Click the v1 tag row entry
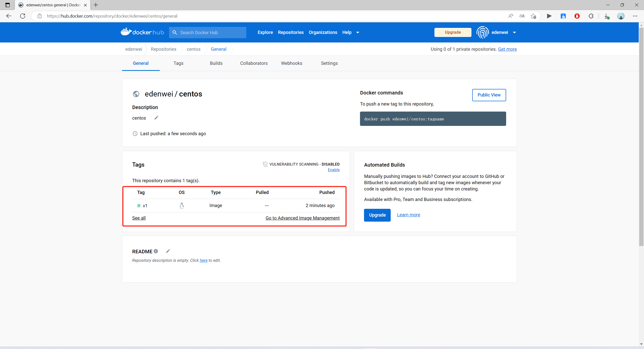Image resolution: width=644 pixels, height=349 pixels. [x=145, y=206]
